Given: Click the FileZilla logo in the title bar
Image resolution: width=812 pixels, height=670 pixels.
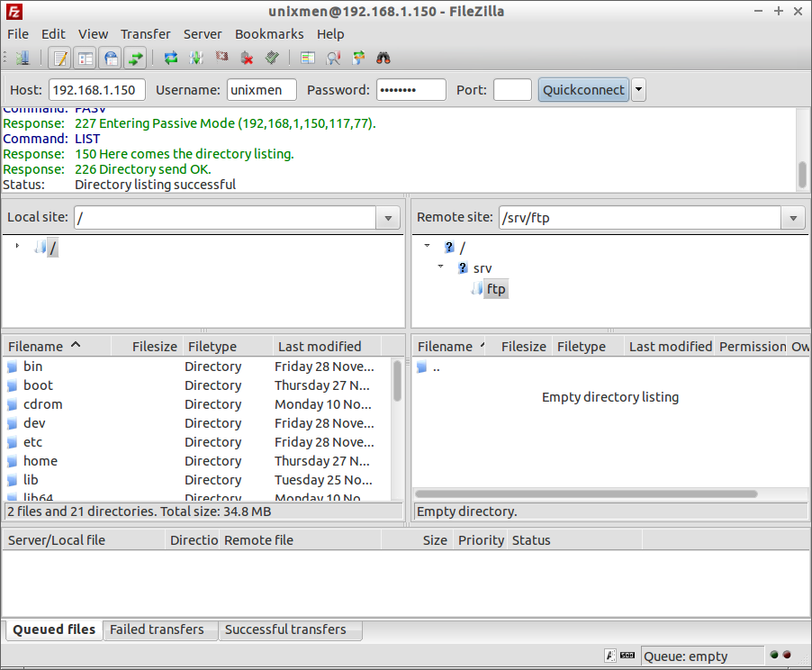Looking at the screenshot, I should coord(14,12).
